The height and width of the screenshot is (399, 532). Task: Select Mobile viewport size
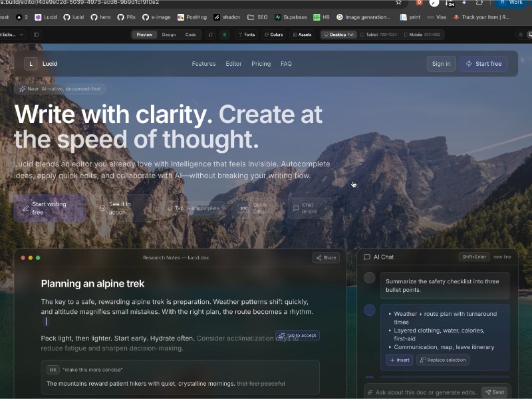tap(422, 35)
